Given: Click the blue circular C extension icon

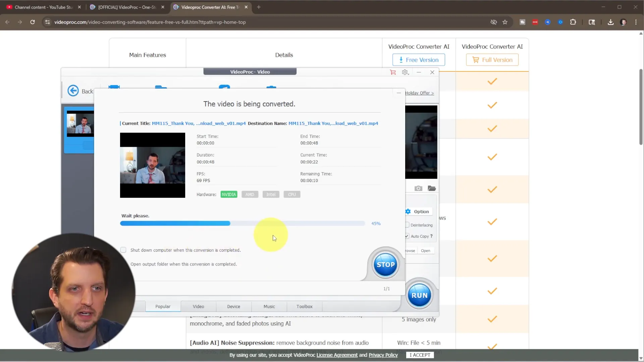Looking at the screenshot, I should tap(560, 22).
